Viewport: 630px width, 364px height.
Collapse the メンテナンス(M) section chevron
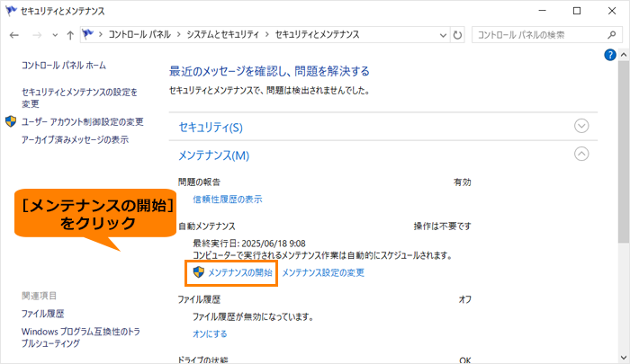[x=581, y=154]
